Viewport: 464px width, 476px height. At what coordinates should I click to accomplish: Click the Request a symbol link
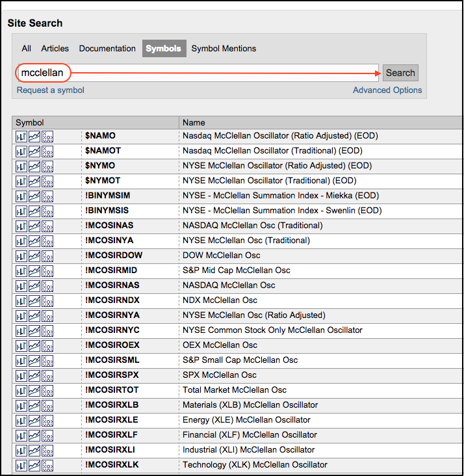[x=51, y=90]
